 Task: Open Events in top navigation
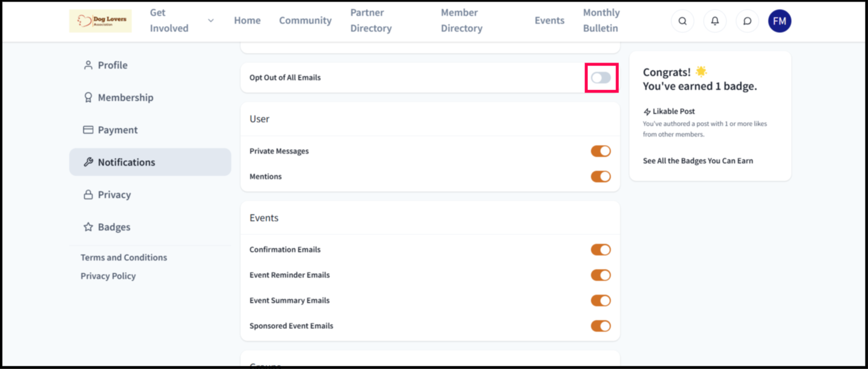tap(550, 20)
